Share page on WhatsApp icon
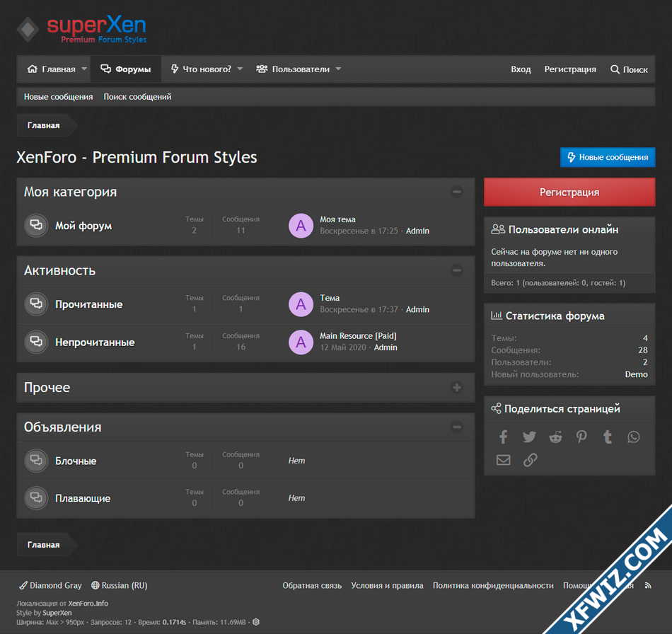 pyautogui.click(x=633, y=437)
